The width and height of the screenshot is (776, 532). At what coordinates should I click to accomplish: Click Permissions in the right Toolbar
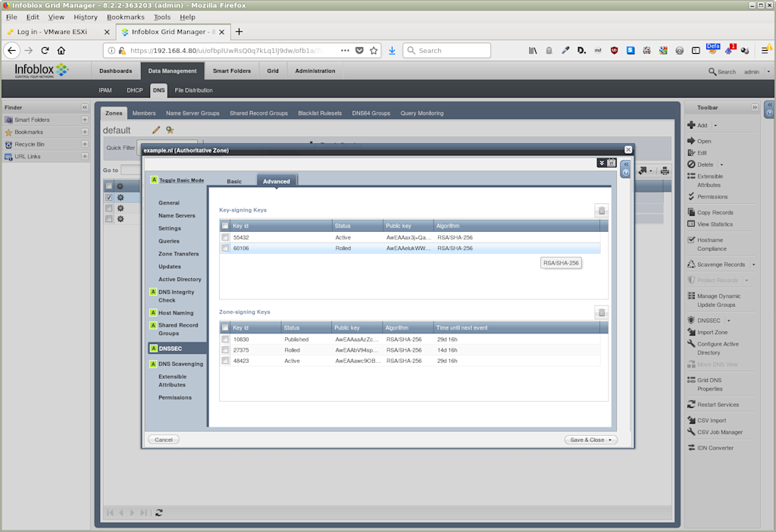(712, 196)
